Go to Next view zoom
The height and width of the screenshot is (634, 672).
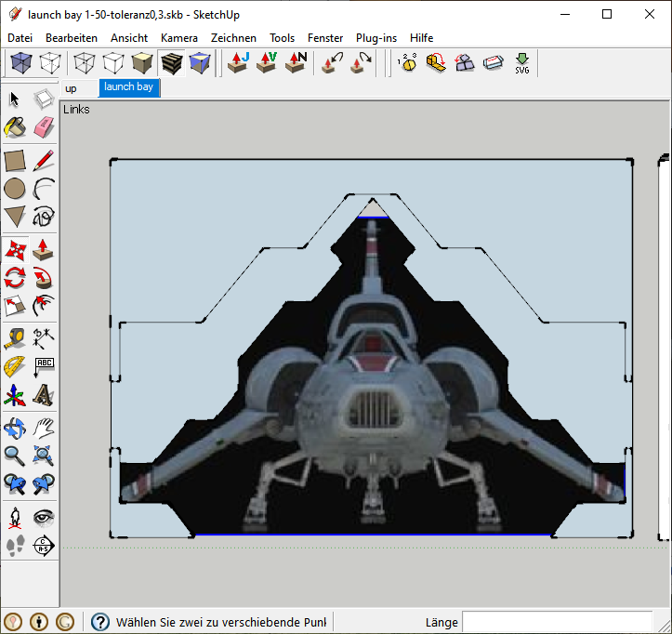point(44,483)
